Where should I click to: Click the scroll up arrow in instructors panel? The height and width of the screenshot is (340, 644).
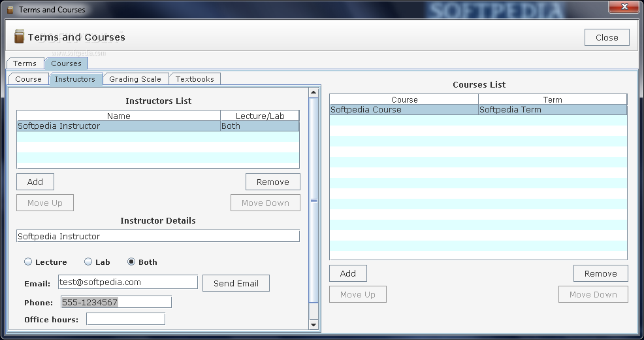(314, 92)
